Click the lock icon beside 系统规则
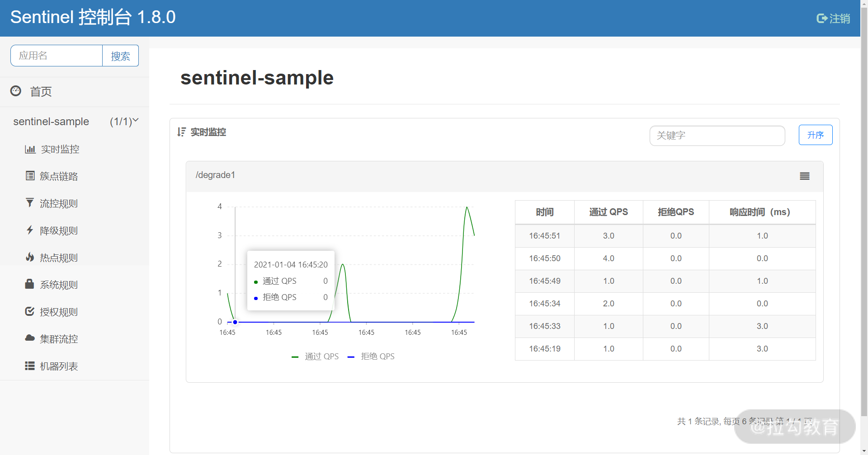Viewport: 868px width, 455px height. tap(29, 284)
